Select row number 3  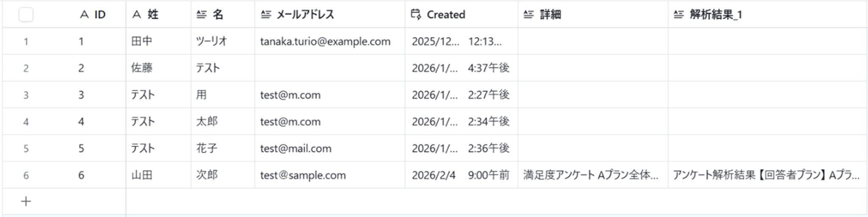(x=26, y=95)
